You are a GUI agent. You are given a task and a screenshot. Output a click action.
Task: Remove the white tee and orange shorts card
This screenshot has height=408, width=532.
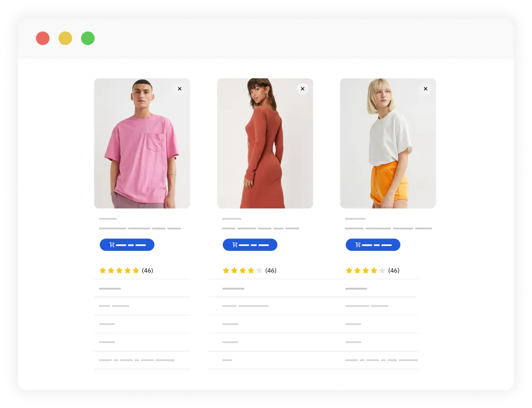(426, 89)
